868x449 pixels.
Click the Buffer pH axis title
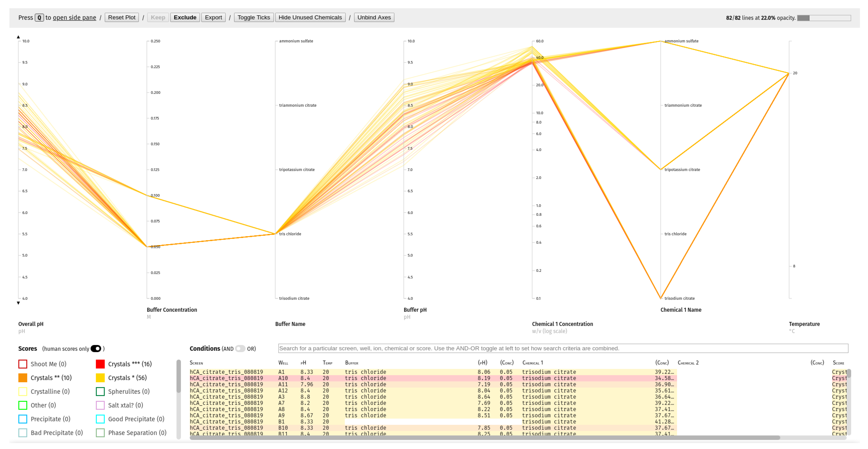point(415,310)
